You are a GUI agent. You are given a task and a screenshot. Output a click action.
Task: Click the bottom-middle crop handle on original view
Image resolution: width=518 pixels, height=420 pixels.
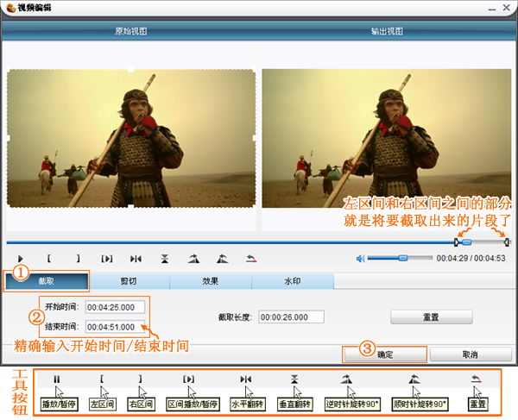131,207
